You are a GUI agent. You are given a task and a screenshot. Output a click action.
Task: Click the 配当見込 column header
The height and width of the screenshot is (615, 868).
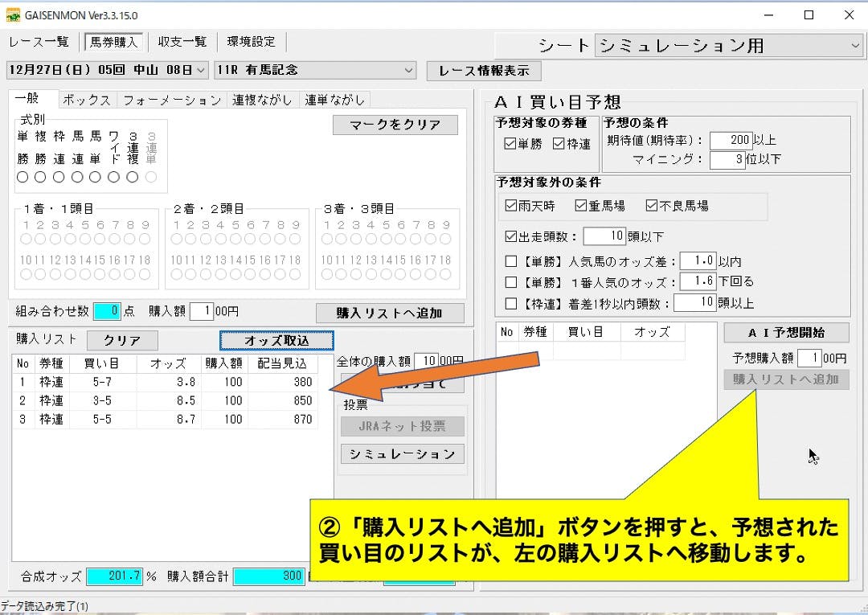tap(282, 363)
